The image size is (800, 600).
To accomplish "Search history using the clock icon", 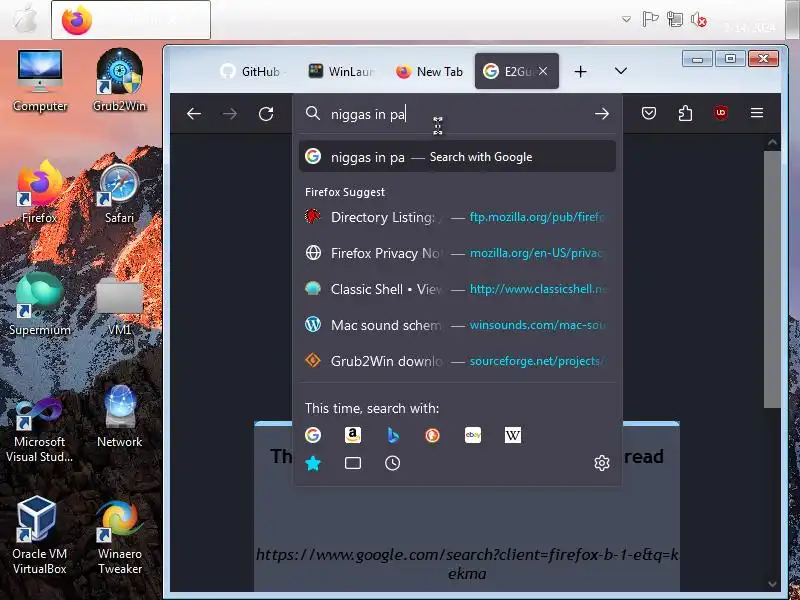I will pyautogui.click(x=392, y=463).
